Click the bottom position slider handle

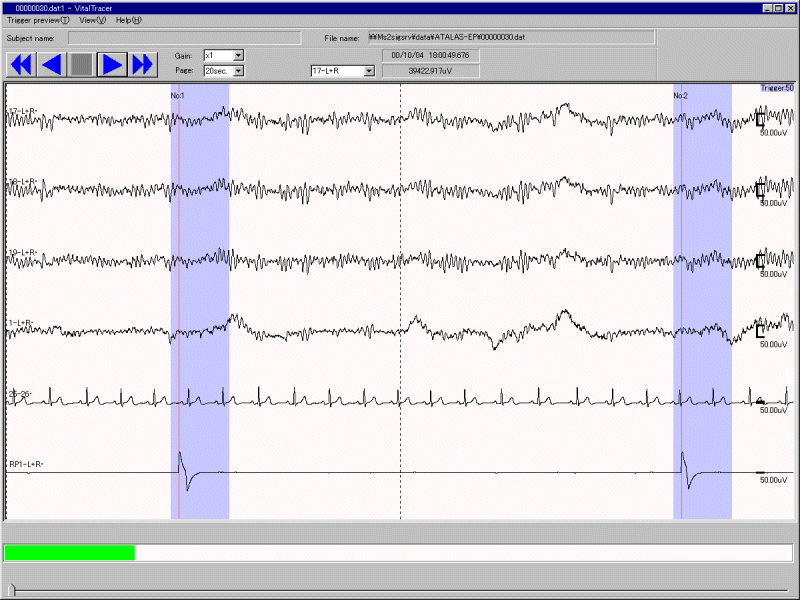(12, 589)
